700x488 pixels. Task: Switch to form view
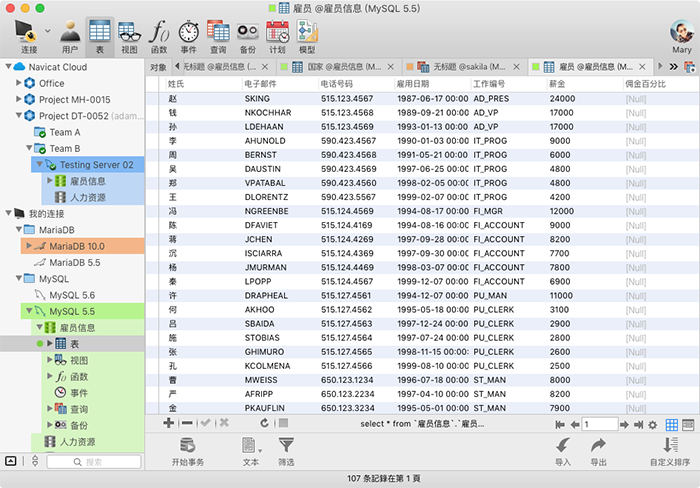tap(688, 425)
